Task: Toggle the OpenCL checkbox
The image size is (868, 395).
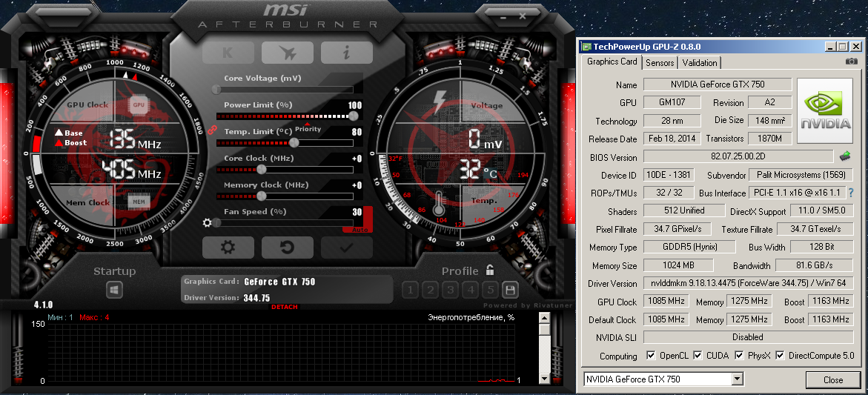Action: click(651, 355)
